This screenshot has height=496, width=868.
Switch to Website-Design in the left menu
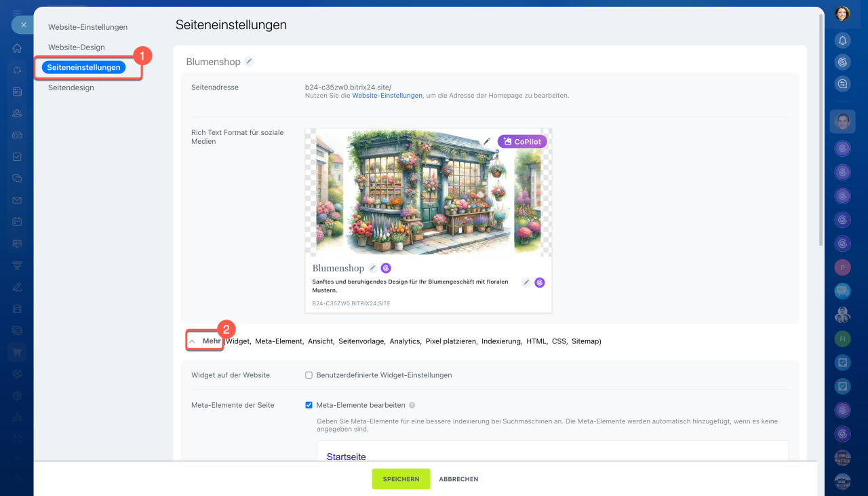[x=77, y=47]
